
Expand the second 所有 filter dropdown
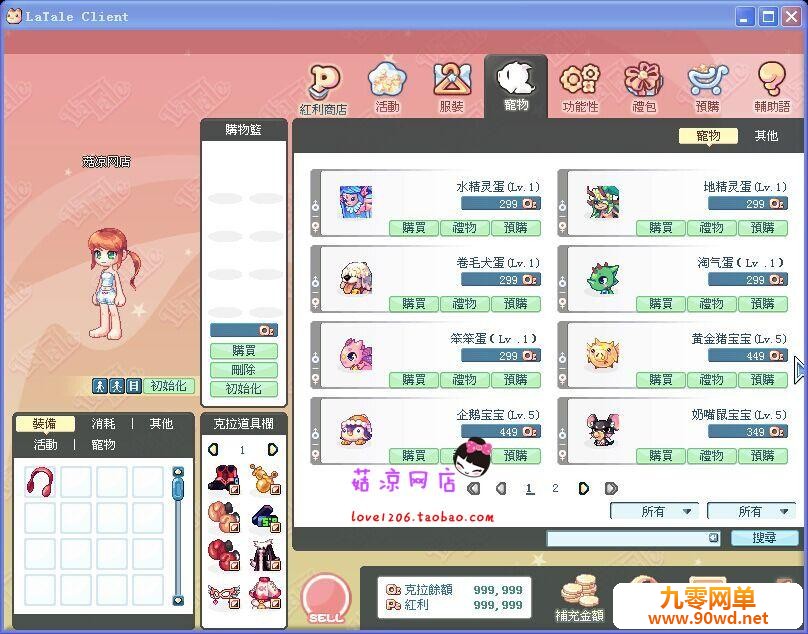click(x=752, y=511)
